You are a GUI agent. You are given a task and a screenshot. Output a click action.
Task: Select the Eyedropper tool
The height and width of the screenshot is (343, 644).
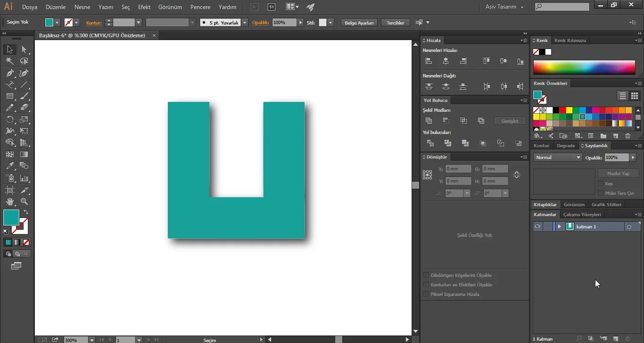coord(9,166)
